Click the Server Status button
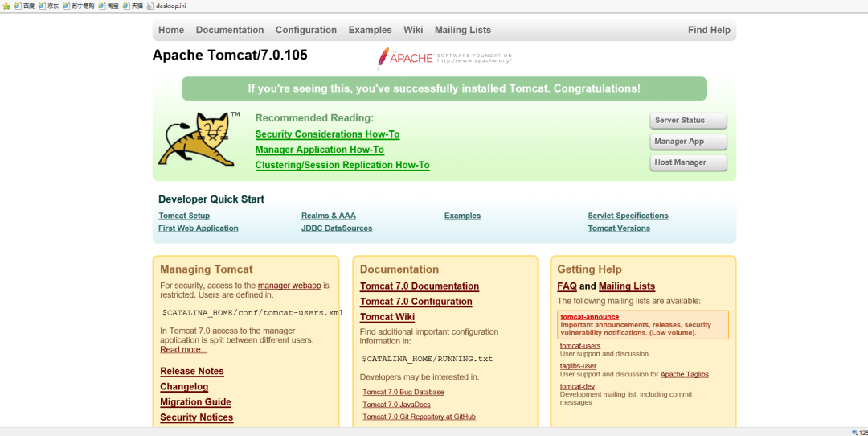 pyautogui.click(x=688, y=120)
